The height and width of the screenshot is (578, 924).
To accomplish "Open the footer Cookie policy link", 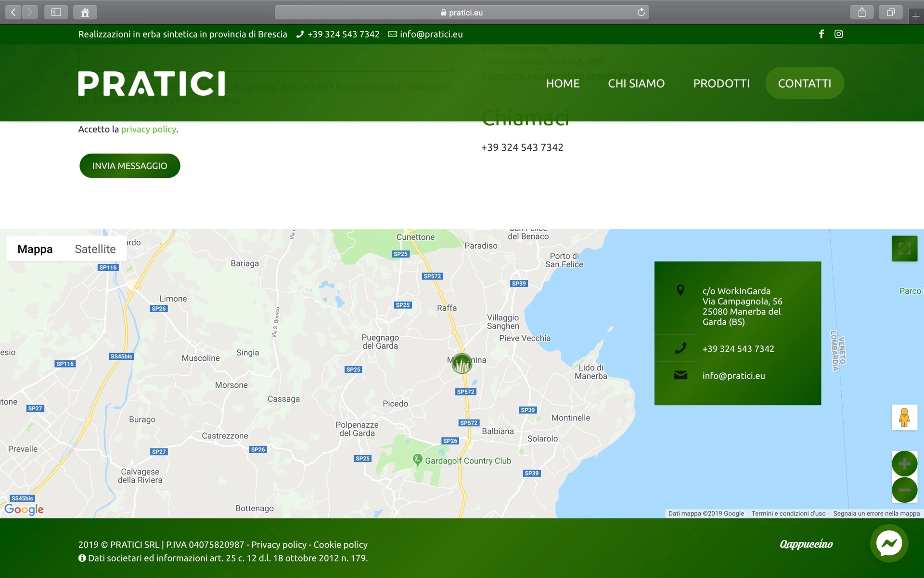I will (x=341, y=544).
